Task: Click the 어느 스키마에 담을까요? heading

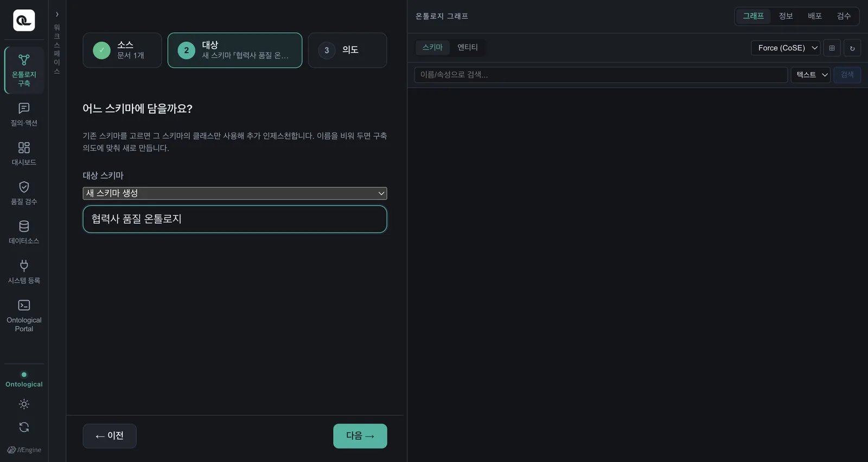Action: pyautogui.click(x=137, y=108)
